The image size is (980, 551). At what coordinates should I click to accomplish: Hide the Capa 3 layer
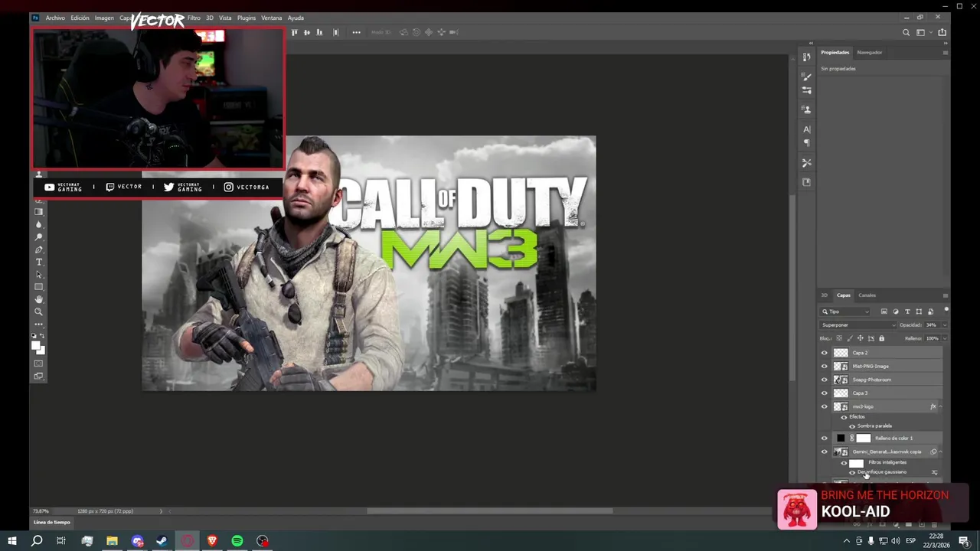(825, 393)
